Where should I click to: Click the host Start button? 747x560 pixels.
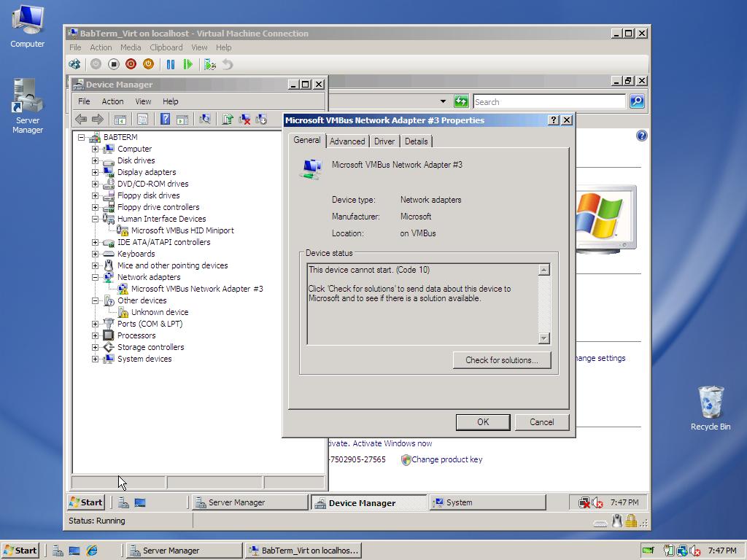(20, 551)
